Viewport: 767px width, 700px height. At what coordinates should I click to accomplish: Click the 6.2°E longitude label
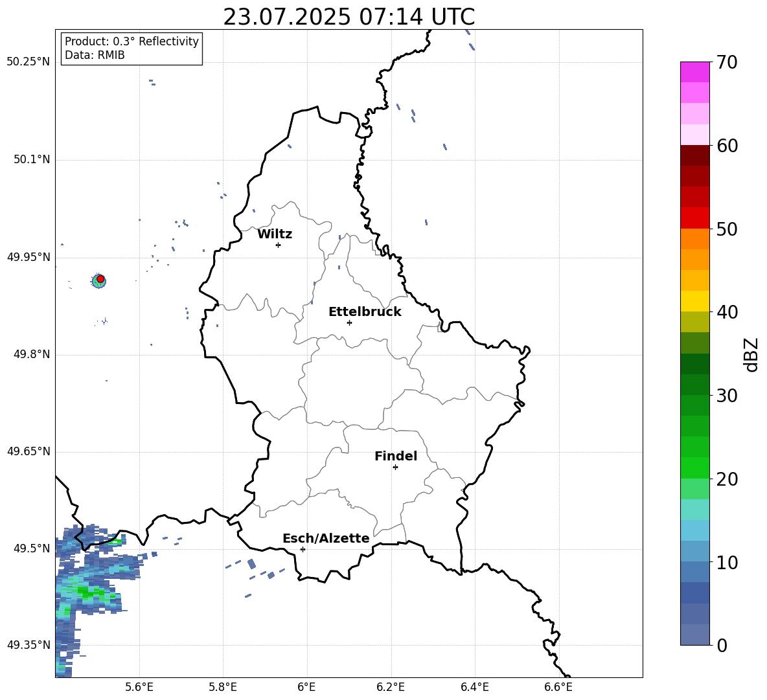[x=391, y=687]
